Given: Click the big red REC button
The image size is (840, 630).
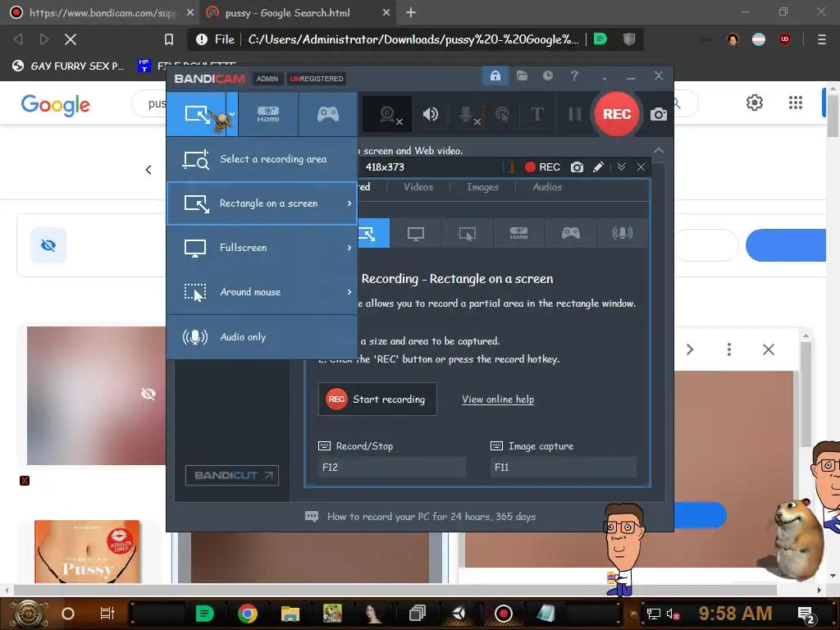Looking at the screenshot, I should click(617, 114).
